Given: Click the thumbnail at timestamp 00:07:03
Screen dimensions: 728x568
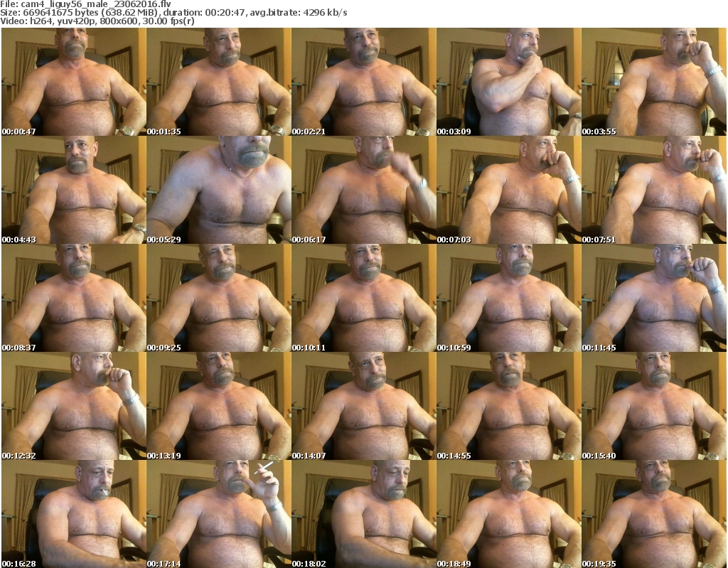Looking at the screenshot, I should [x=508, y=190].
